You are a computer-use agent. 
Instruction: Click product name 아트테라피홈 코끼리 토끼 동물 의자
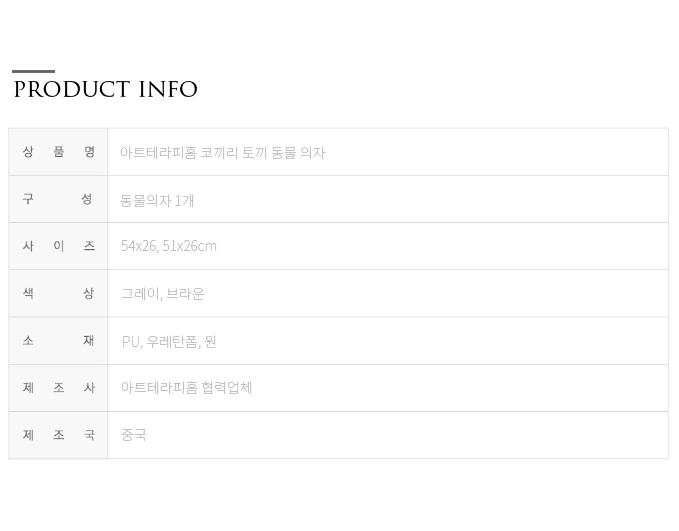(223, 152)
